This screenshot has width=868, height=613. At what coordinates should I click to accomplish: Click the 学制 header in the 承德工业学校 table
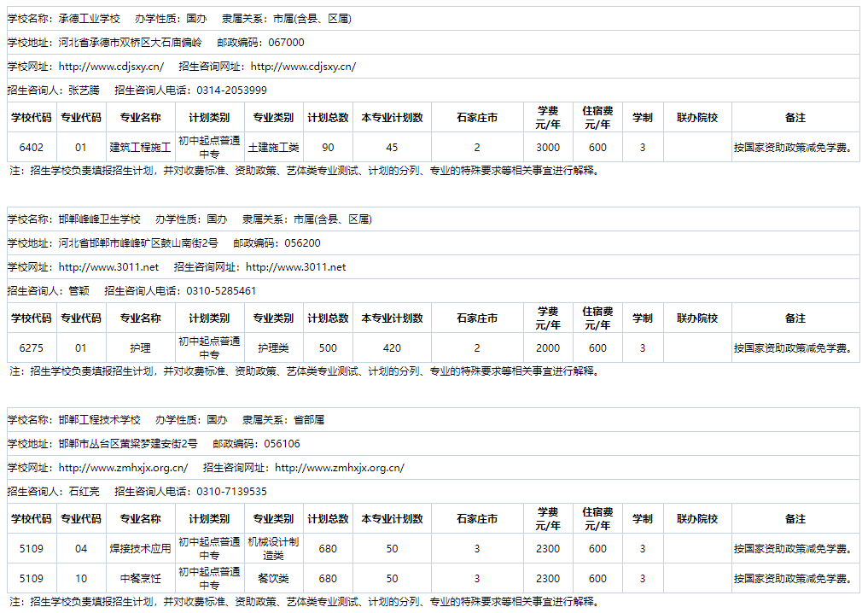pos(642,118)
